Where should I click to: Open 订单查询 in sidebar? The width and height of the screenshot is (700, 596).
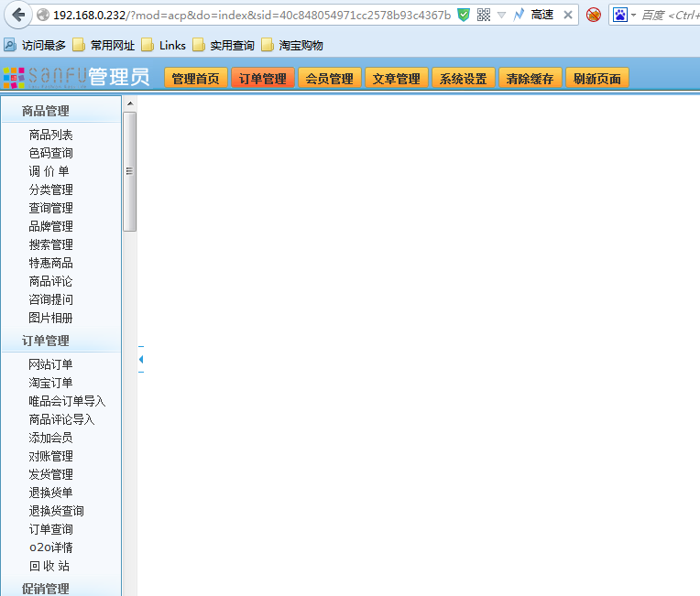tap(51, 529)
